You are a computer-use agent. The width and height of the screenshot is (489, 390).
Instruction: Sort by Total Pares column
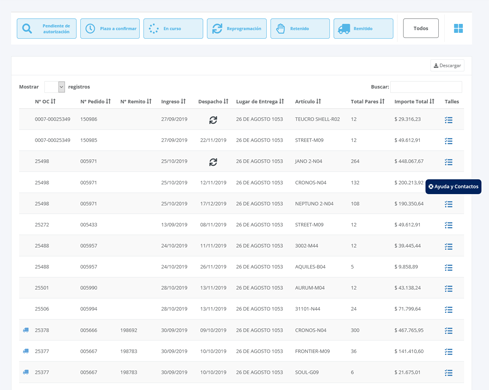[368, 101]
